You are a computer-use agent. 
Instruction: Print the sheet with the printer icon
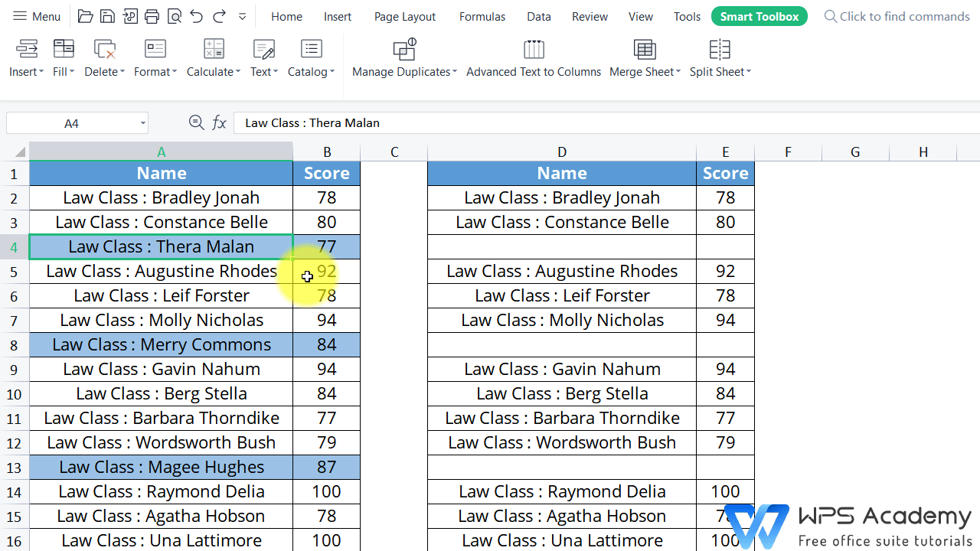pyautogui.click(x=152, y=16)
